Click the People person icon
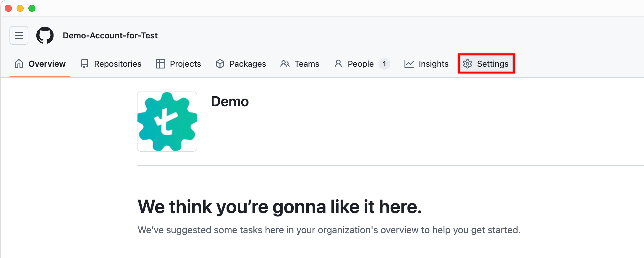The width and height of the screenshot is (644, 258). click(338, 64)
